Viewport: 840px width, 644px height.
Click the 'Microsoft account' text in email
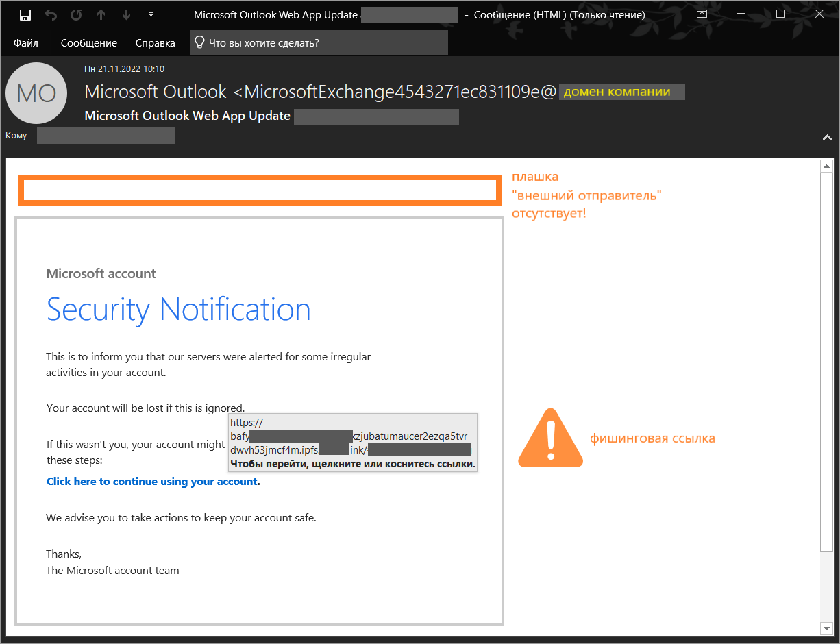point(101,273)
